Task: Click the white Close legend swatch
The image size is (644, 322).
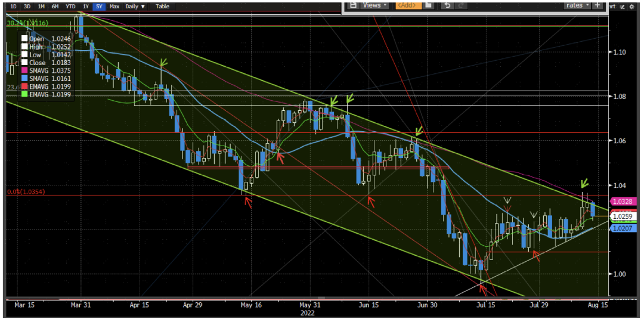Action: coord(24,63)
